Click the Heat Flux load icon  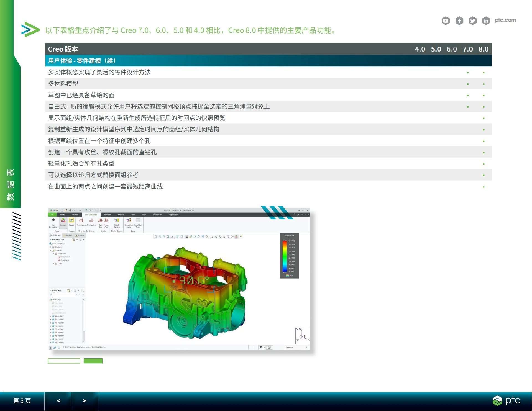106,221
